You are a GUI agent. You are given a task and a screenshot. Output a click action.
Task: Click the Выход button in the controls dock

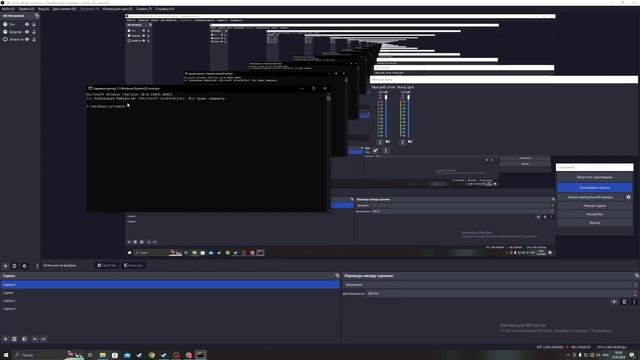[594, 223]
